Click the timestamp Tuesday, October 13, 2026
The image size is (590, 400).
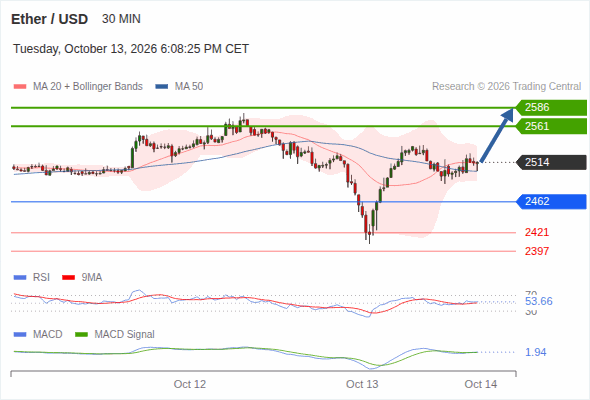click(x=131, y=49)
